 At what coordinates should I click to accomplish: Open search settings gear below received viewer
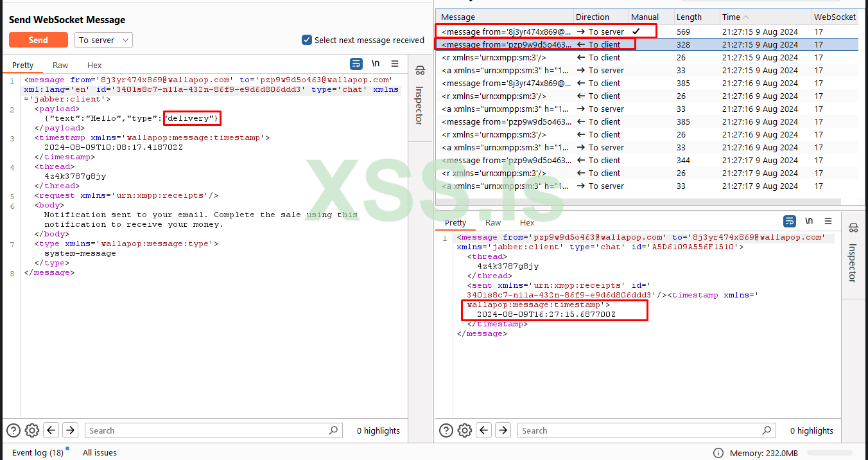coord(465,430)
